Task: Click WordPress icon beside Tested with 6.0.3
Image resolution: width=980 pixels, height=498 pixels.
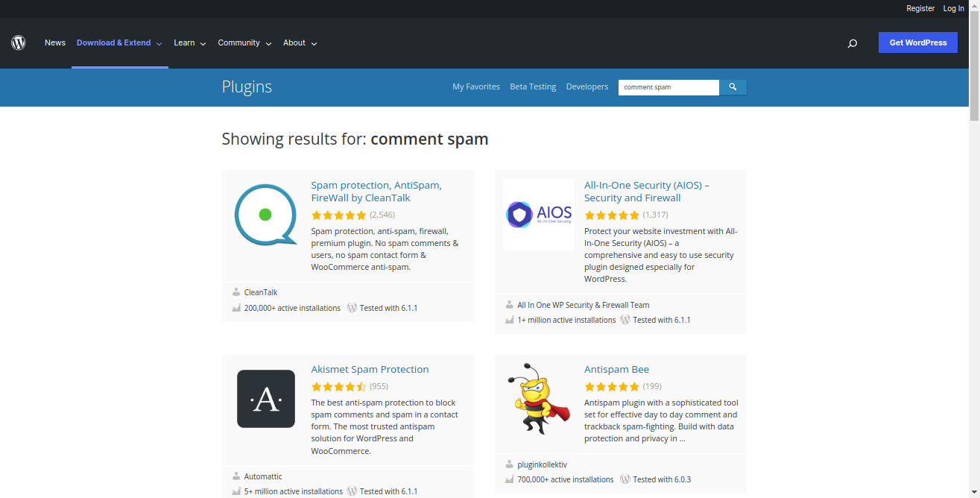Action: 625,479
